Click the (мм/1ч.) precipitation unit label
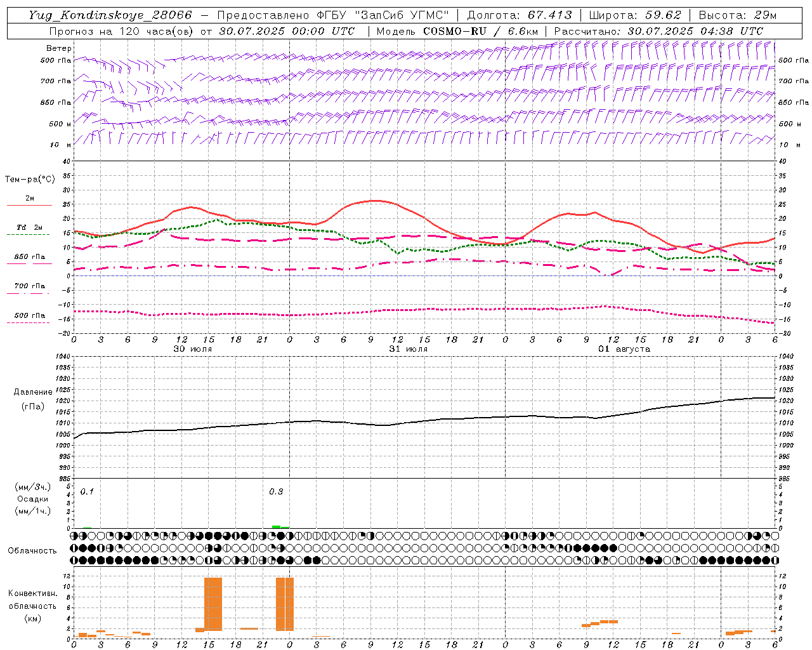Screen dimensions: 812x650 (33, 511)
